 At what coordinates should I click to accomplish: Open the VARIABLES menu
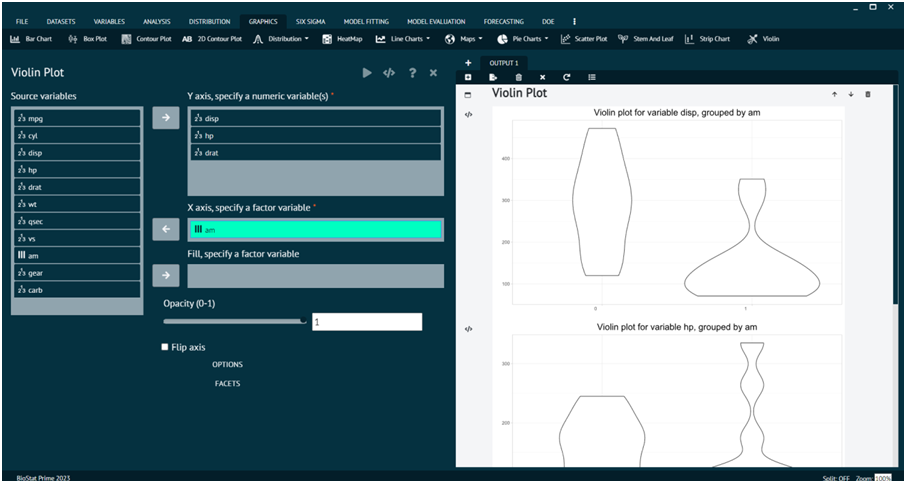click(x=109, y=21)
